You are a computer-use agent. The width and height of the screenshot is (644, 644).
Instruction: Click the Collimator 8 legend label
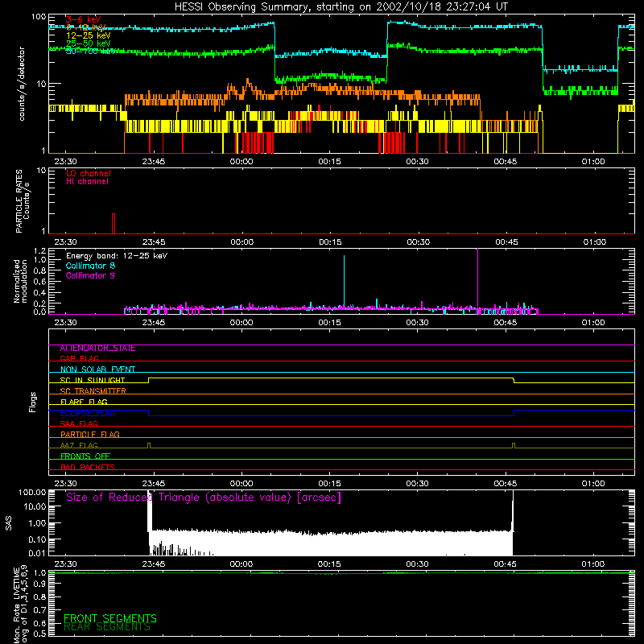[x=90, y=266]
